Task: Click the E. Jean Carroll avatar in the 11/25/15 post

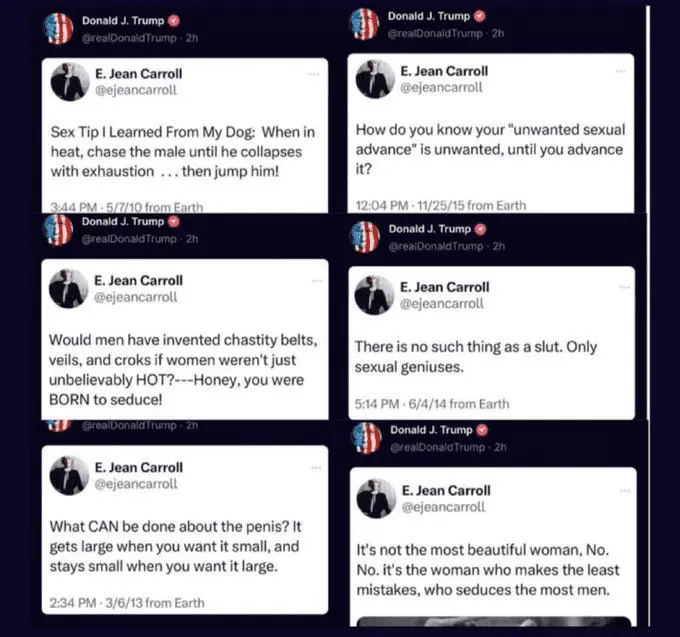Action: pos(375,79)
